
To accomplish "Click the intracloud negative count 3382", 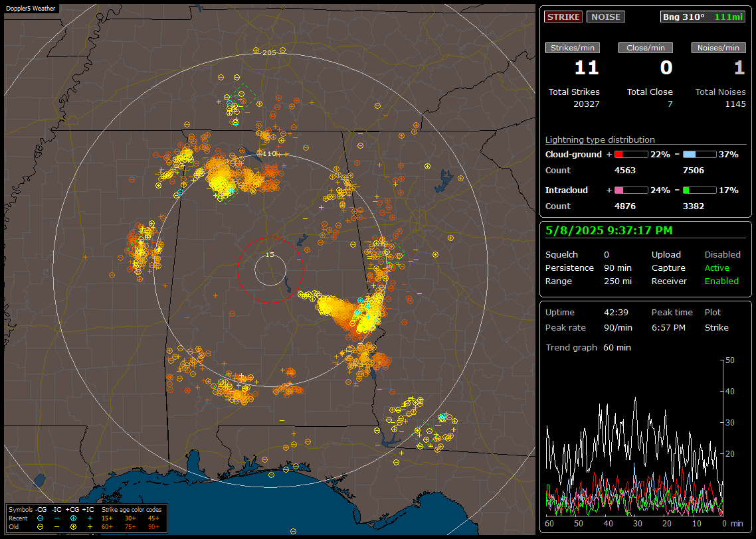I will 694,206.
